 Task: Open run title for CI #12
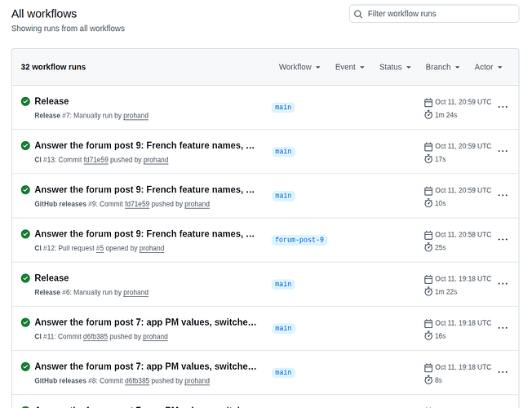click(x=144, y=234)
